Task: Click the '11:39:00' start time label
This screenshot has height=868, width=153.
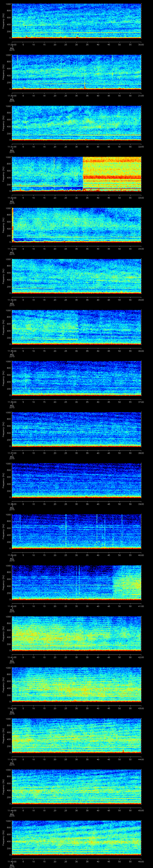Action: click(12, 555)
